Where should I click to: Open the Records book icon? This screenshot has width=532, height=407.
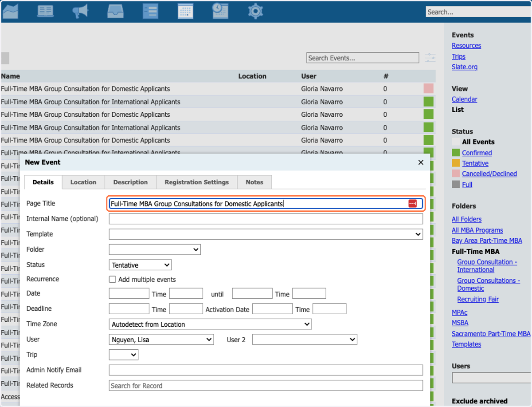coord(45,11)
